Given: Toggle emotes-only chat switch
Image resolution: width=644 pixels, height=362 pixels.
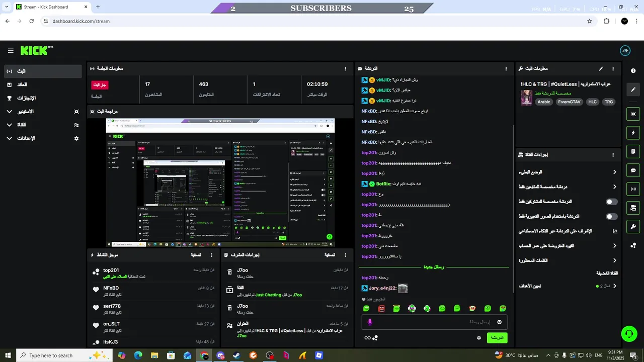Looking at the screenshot, I should point(612,216).
